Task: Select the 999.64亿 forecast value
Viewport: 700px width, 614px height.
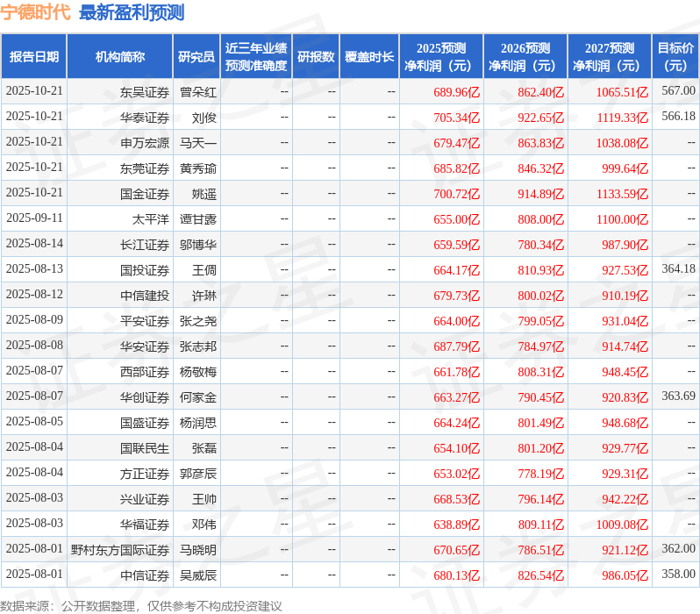Action: [x=625, y=168]
